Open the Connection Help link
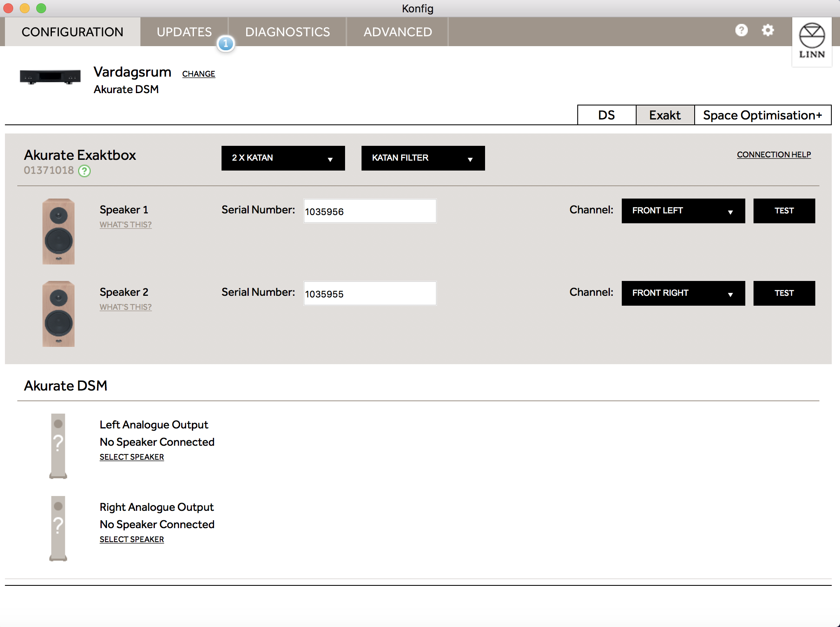The height and width of the screenshot is (627, 840). [774, 154]
